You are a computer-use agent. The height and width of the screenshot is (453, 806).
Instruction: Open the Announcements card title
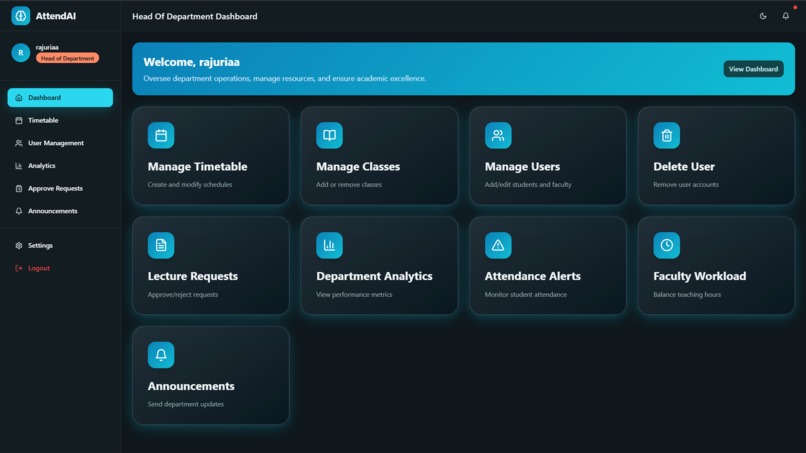click(191, 386)
